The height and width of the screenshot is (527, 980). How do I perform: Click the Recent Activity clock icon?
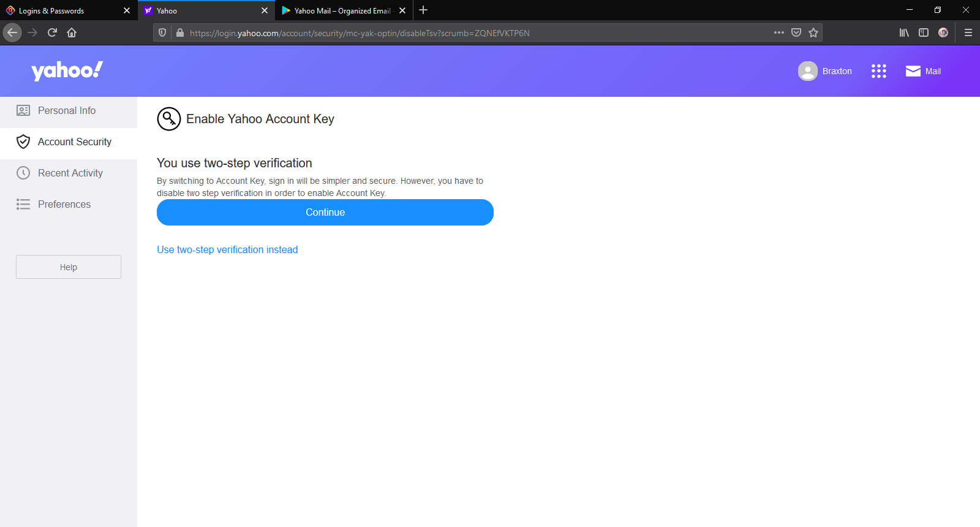(23, 173)
